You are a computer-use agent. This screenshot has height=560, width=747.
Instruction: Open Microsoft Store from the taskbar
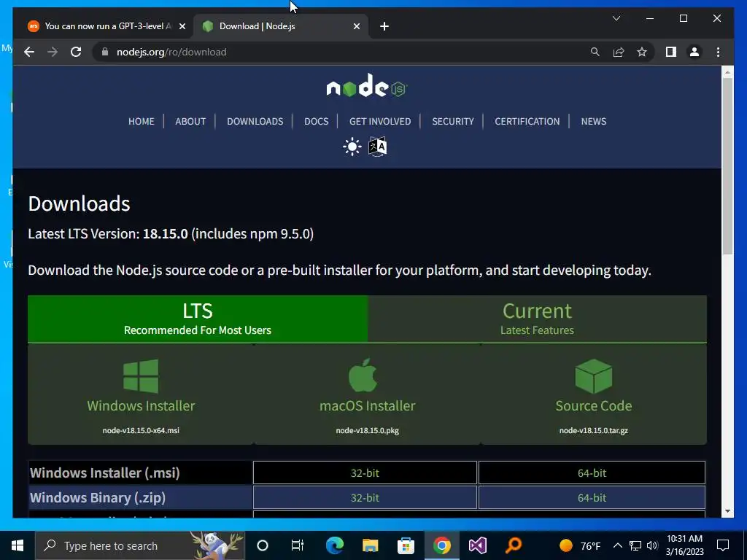click(406, 545)
